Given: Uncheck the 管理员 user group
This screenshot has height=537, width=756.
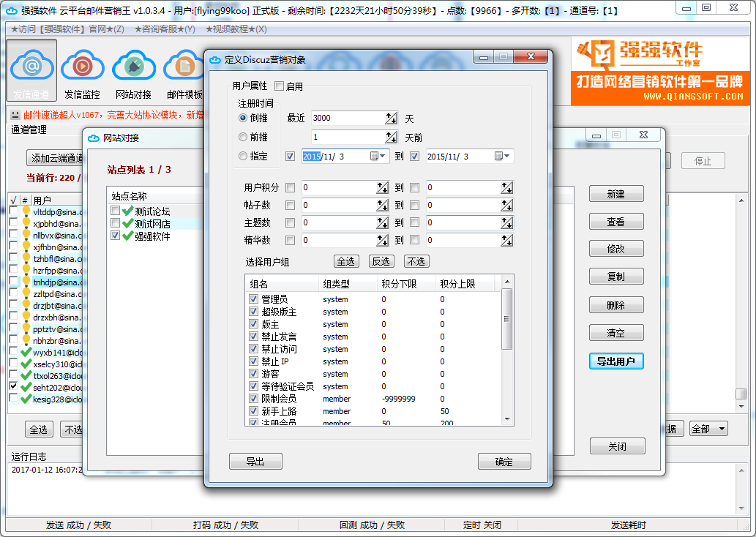Looking at the screenshot, I should [x=253, y=299].
